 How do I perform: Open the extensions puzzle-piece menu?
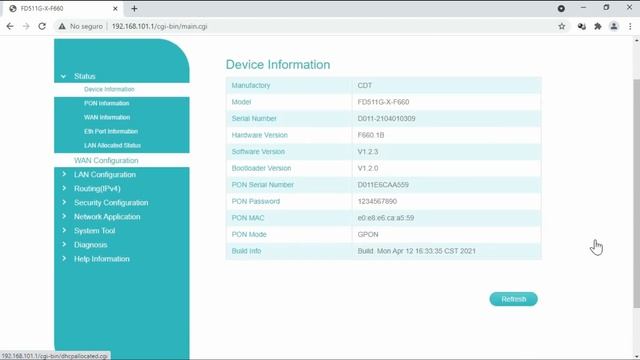pos(598,26)
